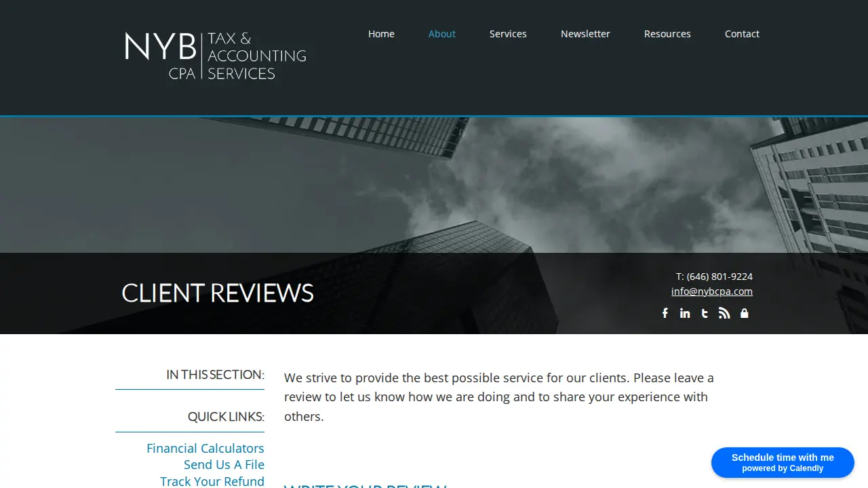This screenshot has height=488, width=868.
Task: Click the NYB Tax & Accounting Services logo
Action: [x=216, y=56]
